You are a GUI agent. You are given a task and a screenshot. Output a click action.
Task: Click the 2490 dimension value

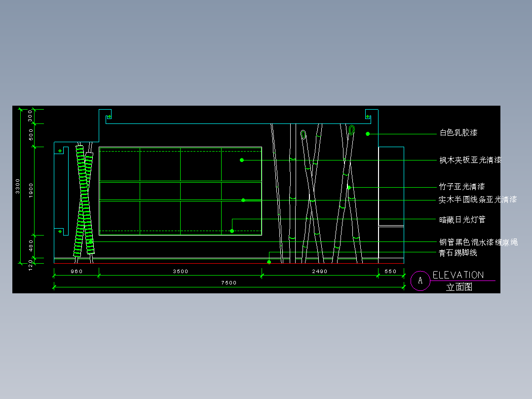pyautogui.click(x=320, y=271)
